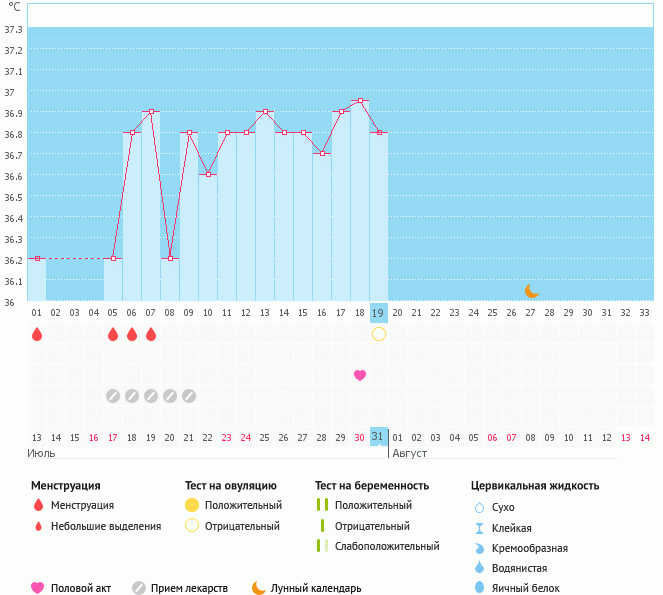The height and width of the screenshot is (595, 663).
Task: Select the highlighted date 31 in calendar row
Action: coord(378,437)
